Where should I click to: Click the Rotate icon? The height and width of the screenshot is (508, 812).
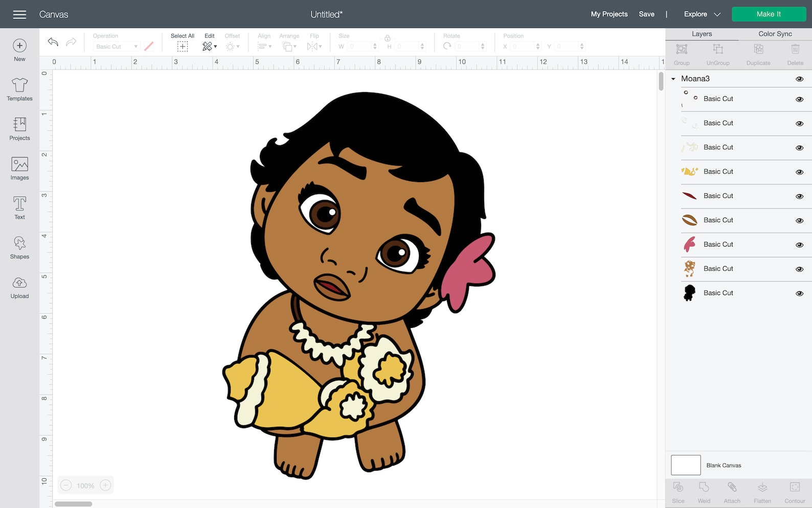click(447, 46)
